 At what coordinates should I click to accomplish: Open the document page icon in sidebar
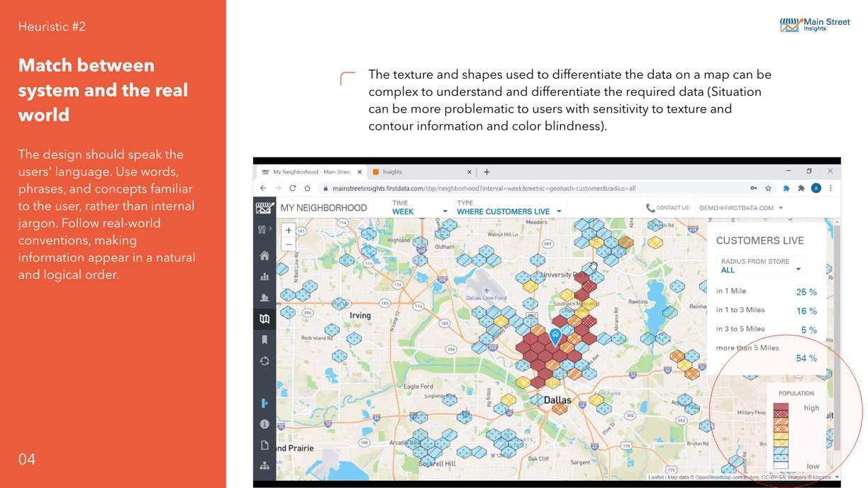[x=265, y=445]
